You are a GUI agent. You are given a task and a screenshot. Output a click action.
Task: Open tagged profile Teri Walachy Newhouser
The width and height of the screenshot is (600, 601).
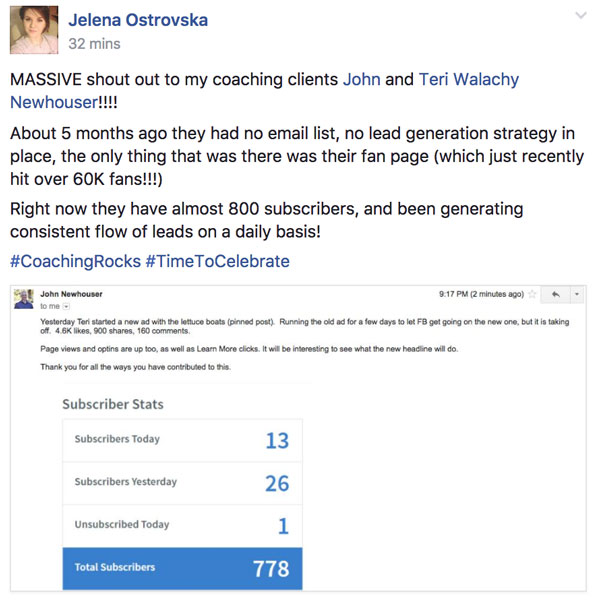click(x=468, y=80)
